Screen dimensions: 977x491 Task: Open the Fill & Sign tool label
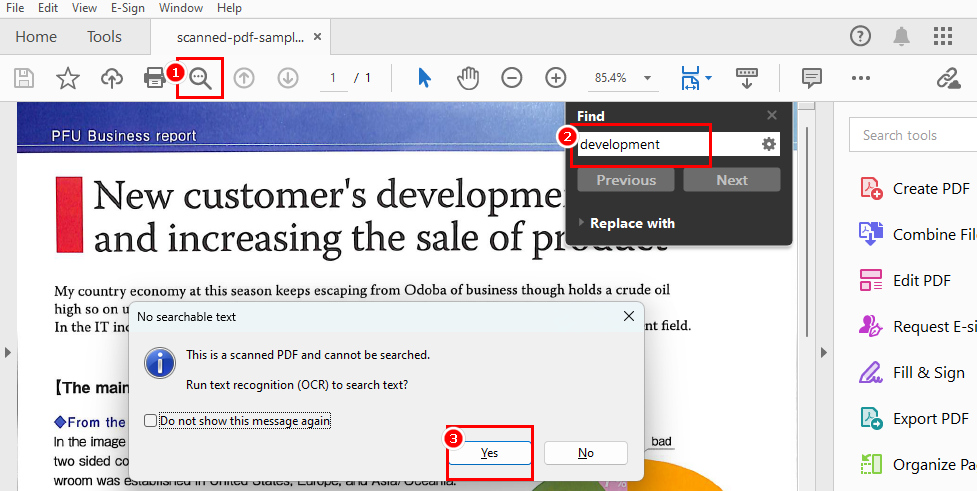pos(928,373)
